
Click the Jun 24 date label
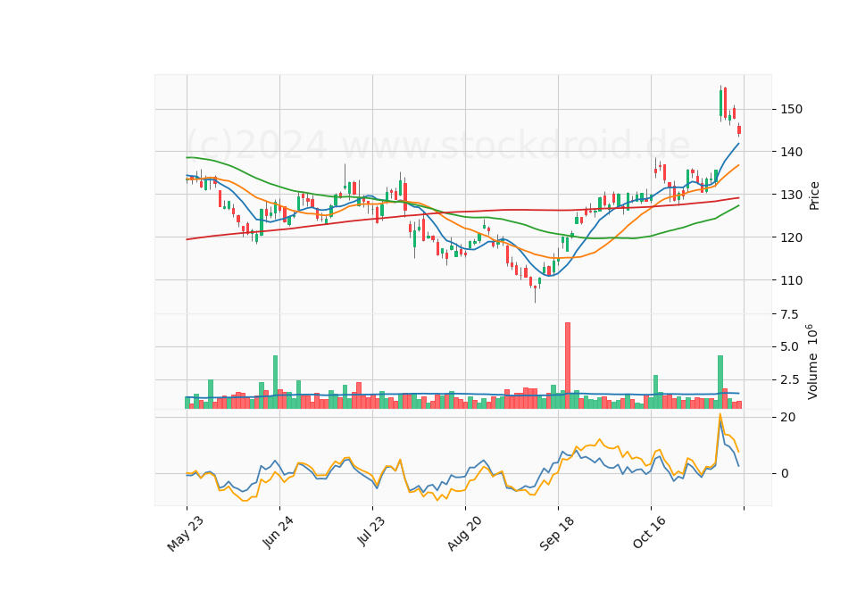click(x=278, y=532)
